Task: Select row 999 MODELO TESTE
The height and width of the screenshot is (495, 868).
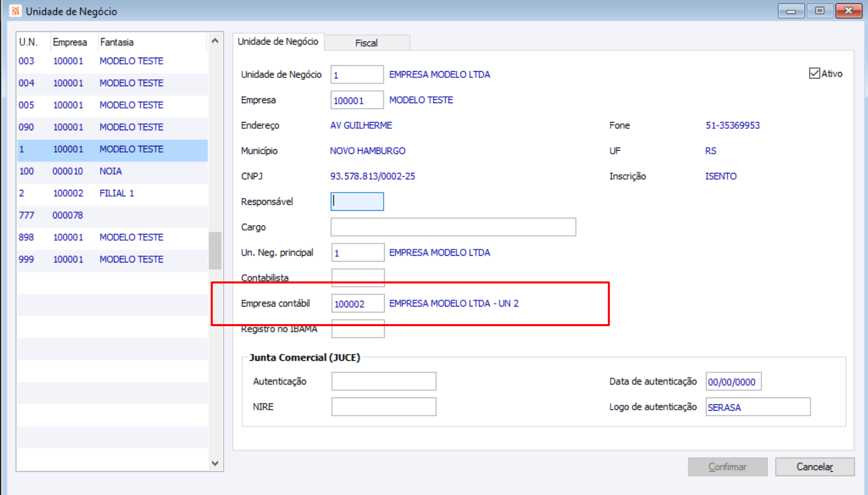Action: pyautogui.click(x=112, y=259)
